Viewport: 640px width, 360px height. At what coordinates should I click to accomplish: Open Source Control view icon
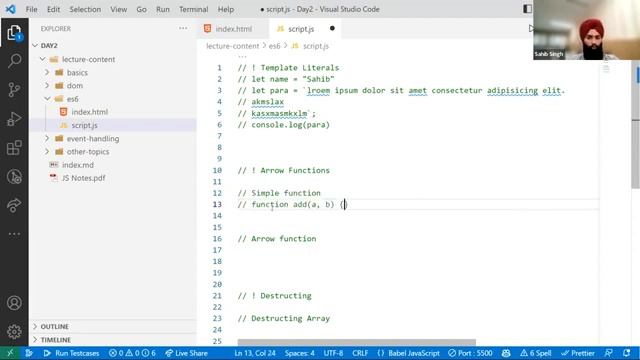click(14, 89)
